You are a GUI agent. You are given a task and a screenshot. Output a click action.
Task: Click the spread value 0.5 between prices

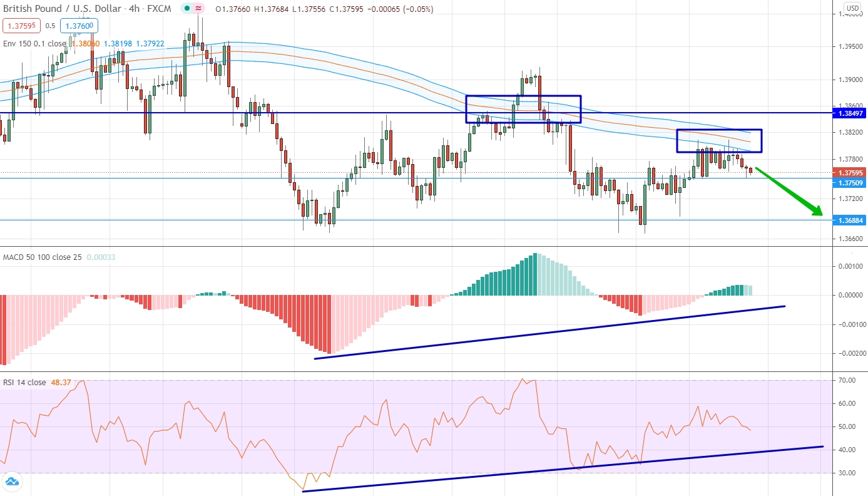pos(50,26)
